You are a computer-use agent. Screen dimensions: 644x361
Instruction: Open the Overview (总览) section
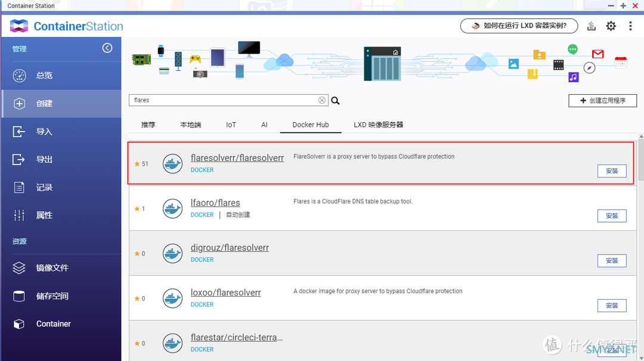(61, 76)
